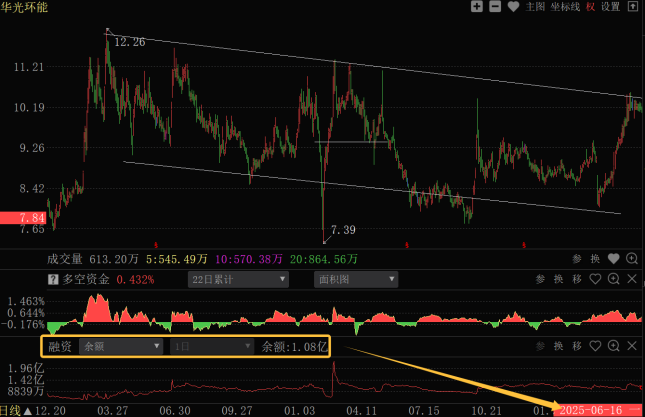This screenshot has width=645, height=417.
Task: Favorite the stock with the top heart icon
Action: click(x=513, y=7)
